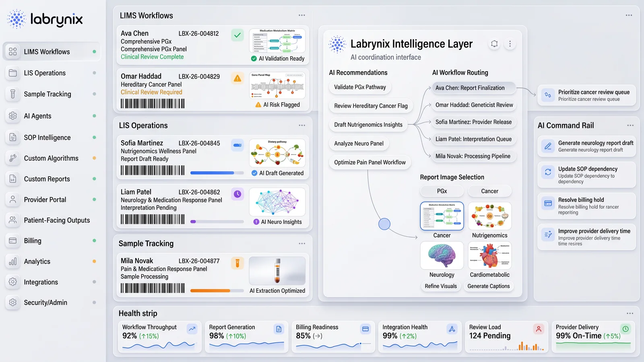This screenshot has width=644, height=362.
Task: Click the Workflow Throughput trend icon
Action: [192, 329]
